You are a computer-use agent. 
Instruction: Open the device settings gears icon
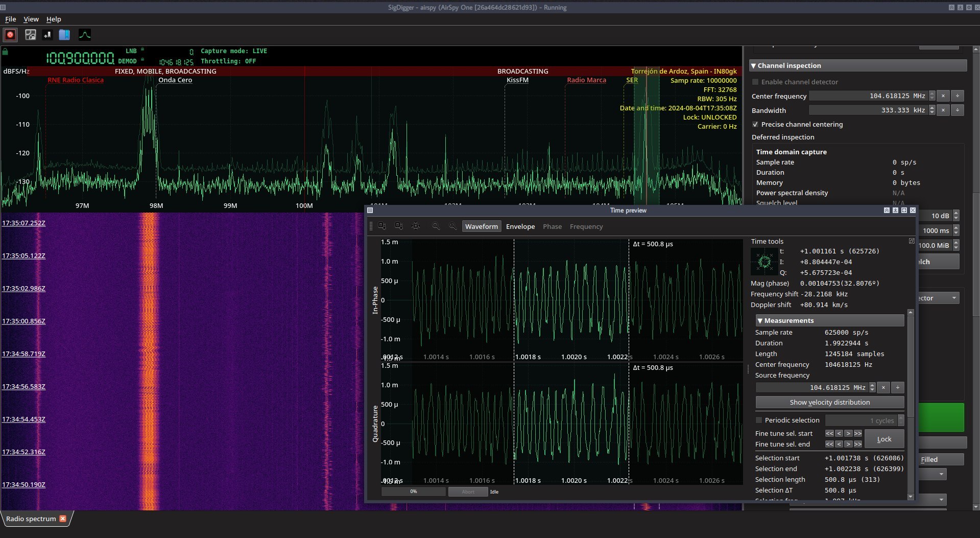[31, 35]
